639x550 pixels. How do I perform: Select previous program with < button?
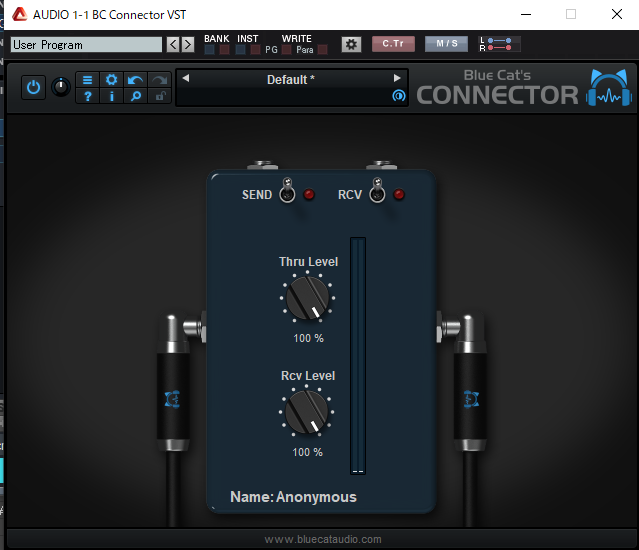[173, 44]
